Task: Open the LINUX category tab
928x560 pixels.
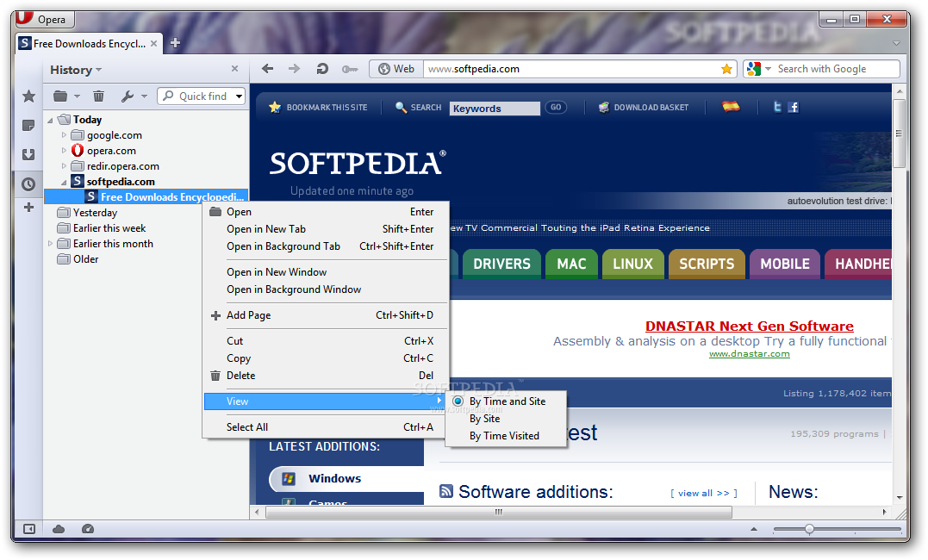Action: pyautogui.click(x=632, y=264)
